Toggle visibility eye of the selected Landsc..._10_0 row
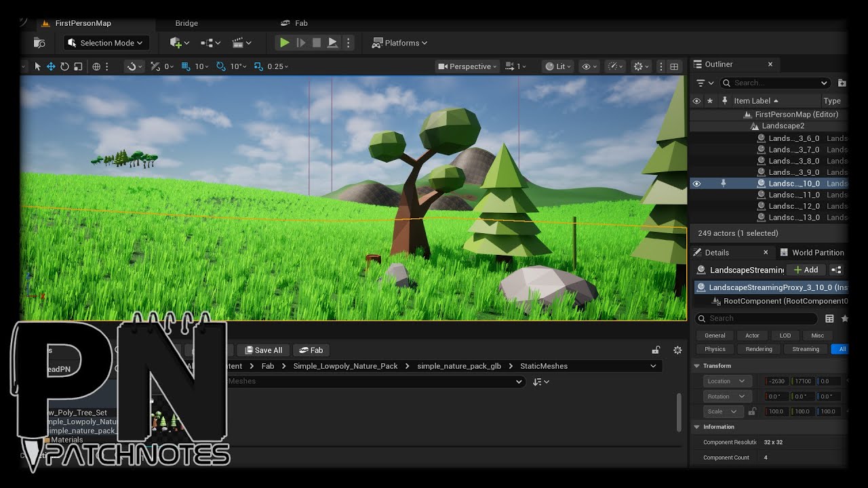 coord(696,184)
